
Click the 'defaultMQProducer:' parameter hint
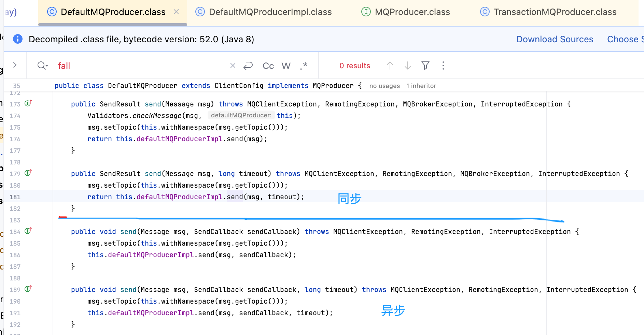coord(241,115)
